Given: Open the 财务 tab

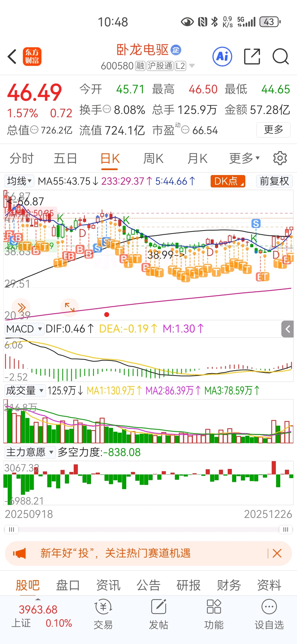Looking at the screenshot, I should point(229,585).
